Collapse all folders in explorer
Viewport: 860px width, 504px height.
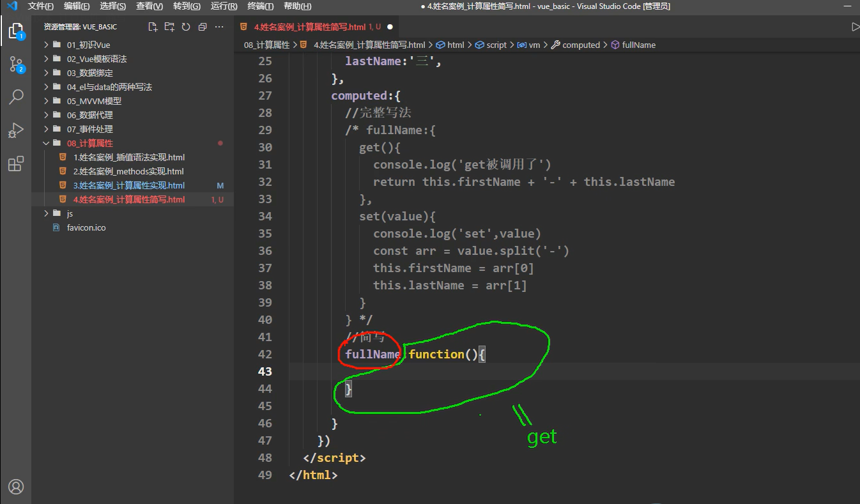click(203, 27)
